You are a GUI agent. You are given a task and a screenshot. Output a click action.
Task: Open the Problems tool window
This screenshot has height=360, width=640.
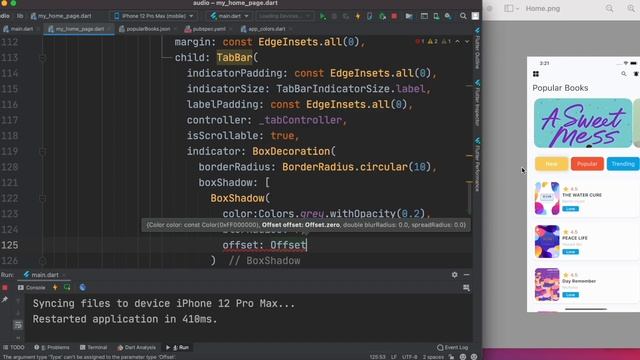[x=52, y=347]
